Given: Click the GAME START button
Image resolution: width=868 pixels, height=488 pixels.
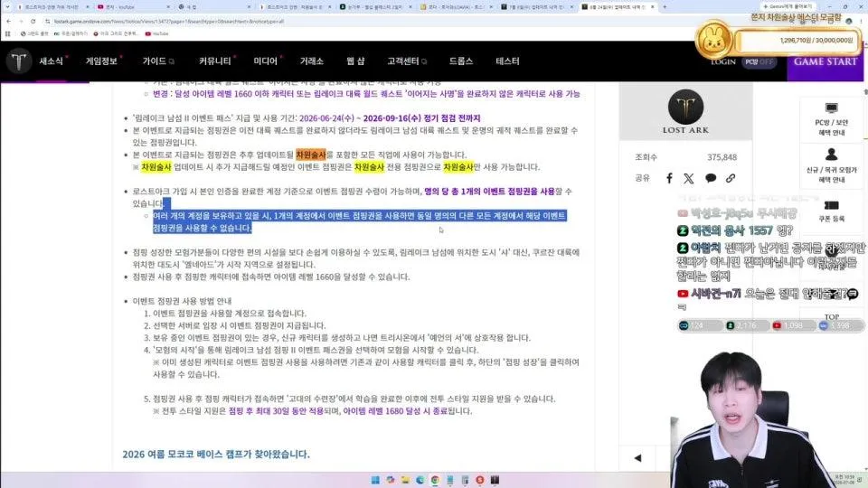Looking at the screenshot, I should tap(825, 61).
